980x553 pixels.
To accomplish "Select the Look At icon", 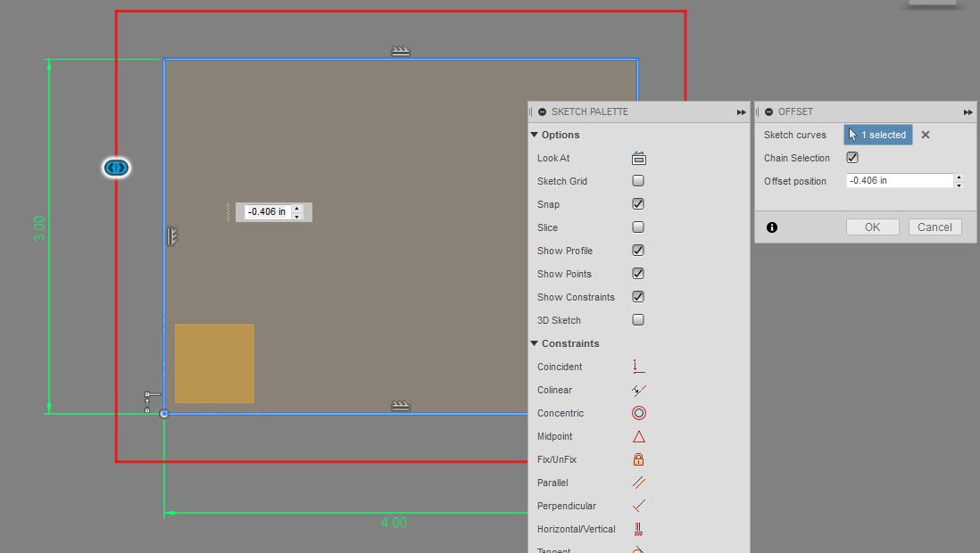I will [638, 157].
